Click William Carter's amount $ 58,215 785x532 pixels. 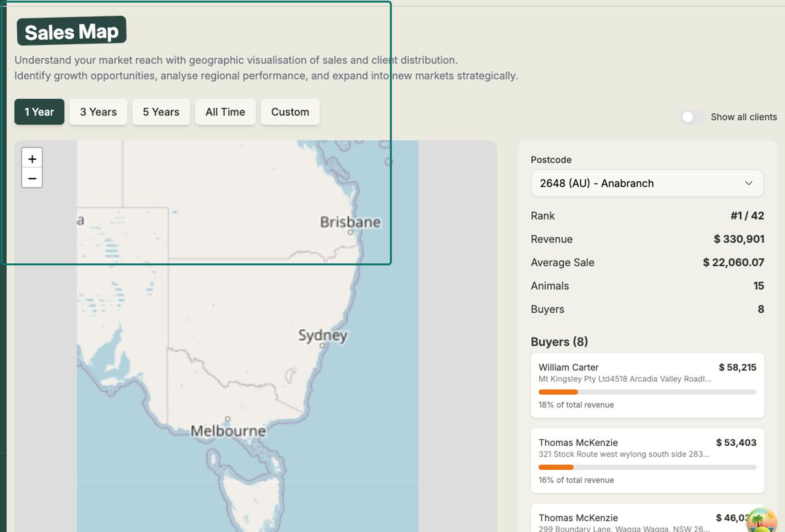click(737, 367)
